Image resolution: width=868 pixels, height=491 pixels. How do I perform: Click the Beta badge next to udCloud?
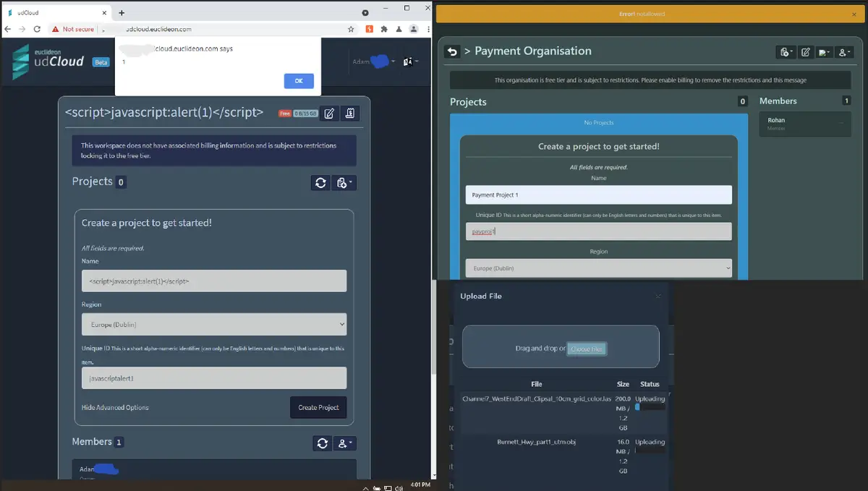click(x=101, y=62)
